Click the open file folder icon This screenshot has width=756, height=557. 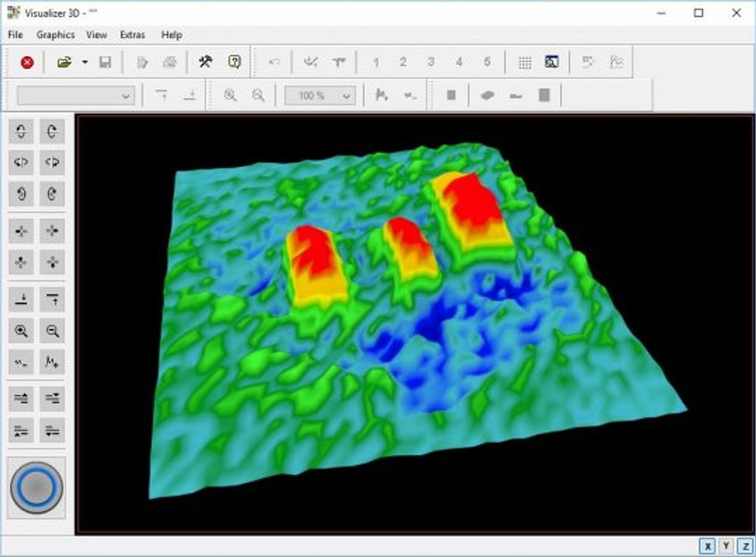(64, 63)
